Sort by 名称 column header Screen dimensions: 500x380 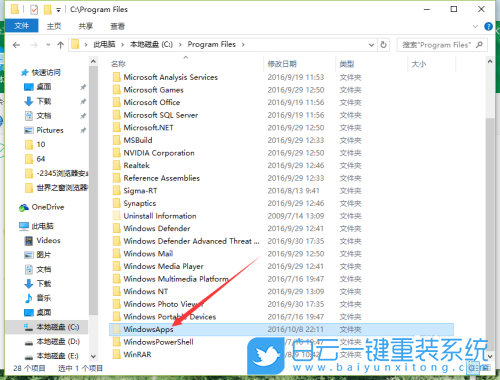118,64
